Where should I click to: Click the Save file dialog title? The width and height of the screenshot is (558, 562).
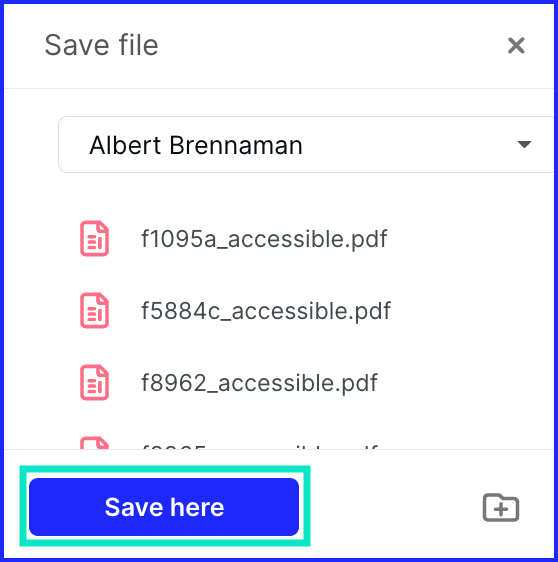(101, 45)
